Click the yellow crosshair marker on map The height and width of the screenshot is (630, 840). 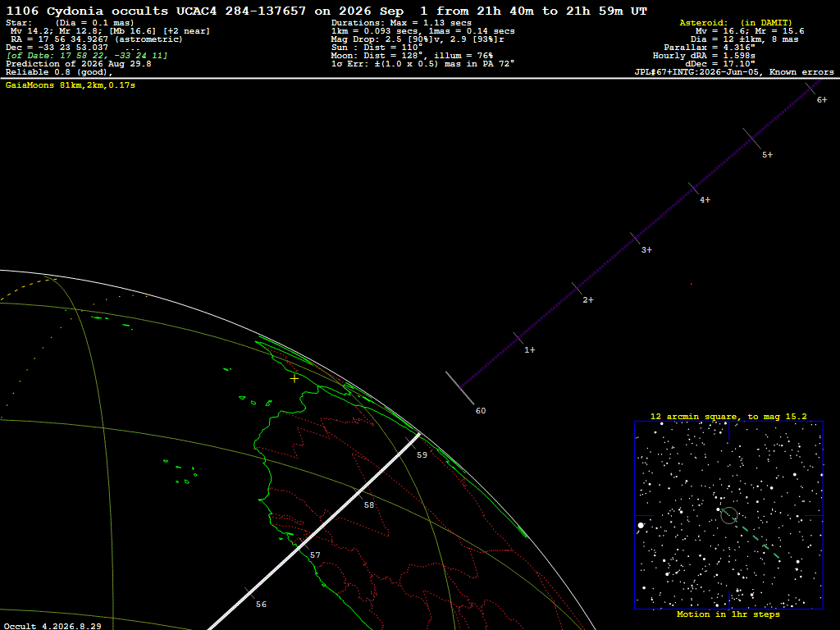click(294, 378)
